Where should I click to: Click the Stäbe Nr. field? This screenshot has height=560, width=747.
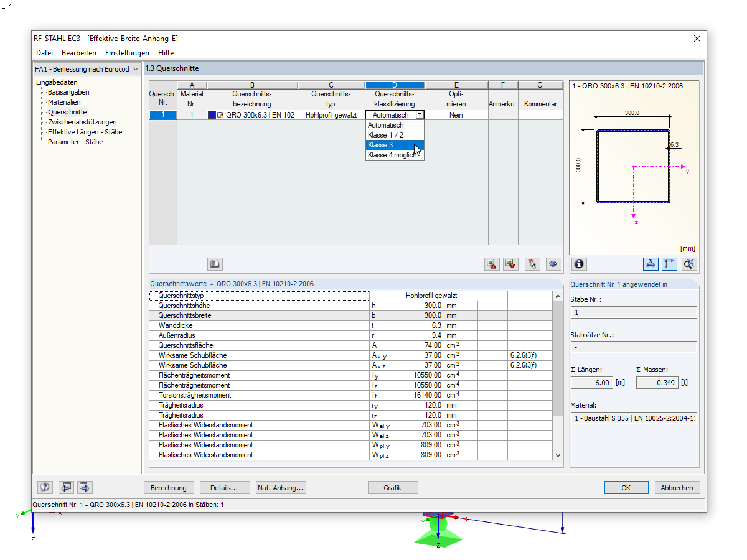[634, 312]
